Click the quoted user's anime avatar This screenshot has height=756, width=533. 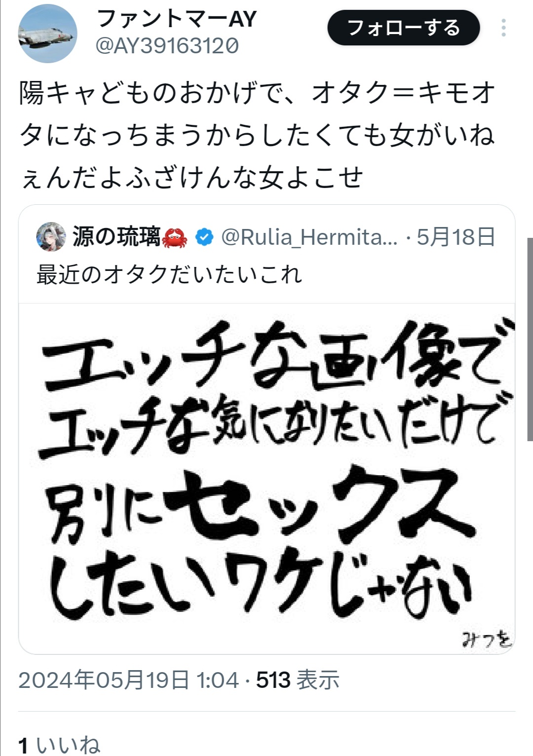(51, 237)
